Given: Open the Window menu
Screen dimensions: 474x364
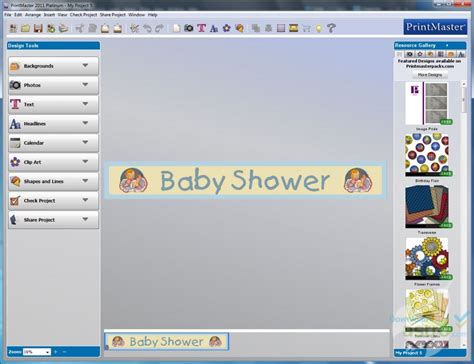Looking at the screenshot, I should click(137, 15).
